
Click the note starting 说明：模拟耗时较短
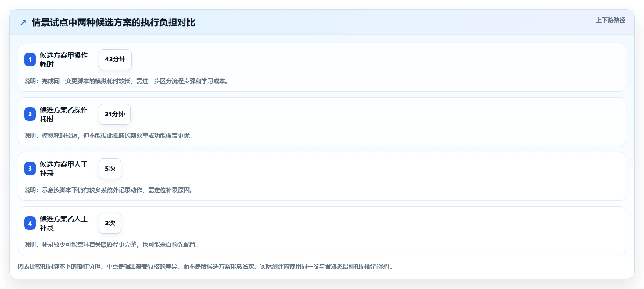(109, 135)
